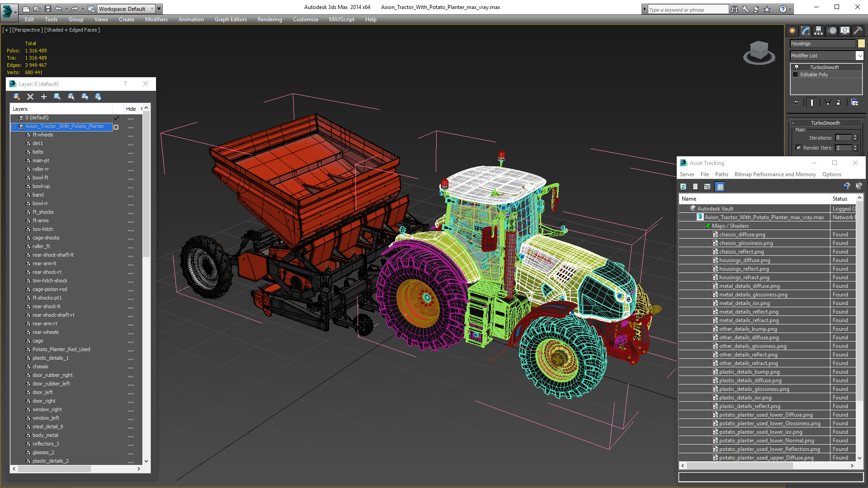
Task: Open the Modifiers menu
Action: point(156,19)
